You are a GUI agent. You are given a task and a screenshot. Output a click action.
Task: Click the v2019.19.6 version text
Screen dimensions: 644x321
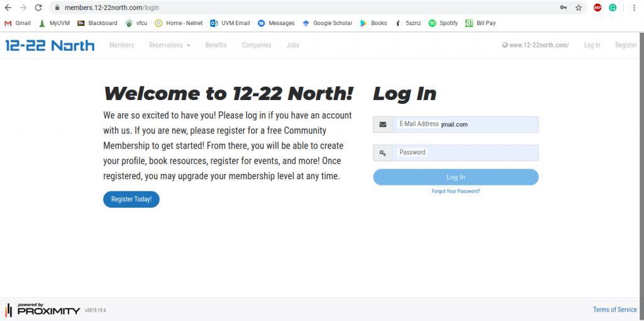pos(96,310)
